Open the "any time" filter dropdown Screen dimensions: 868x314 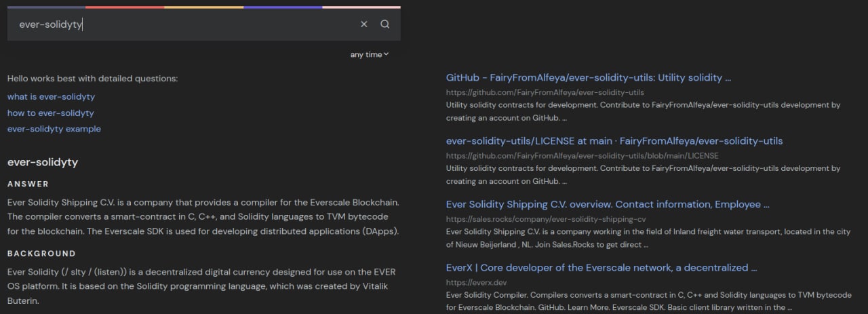(x=370, y=54)
